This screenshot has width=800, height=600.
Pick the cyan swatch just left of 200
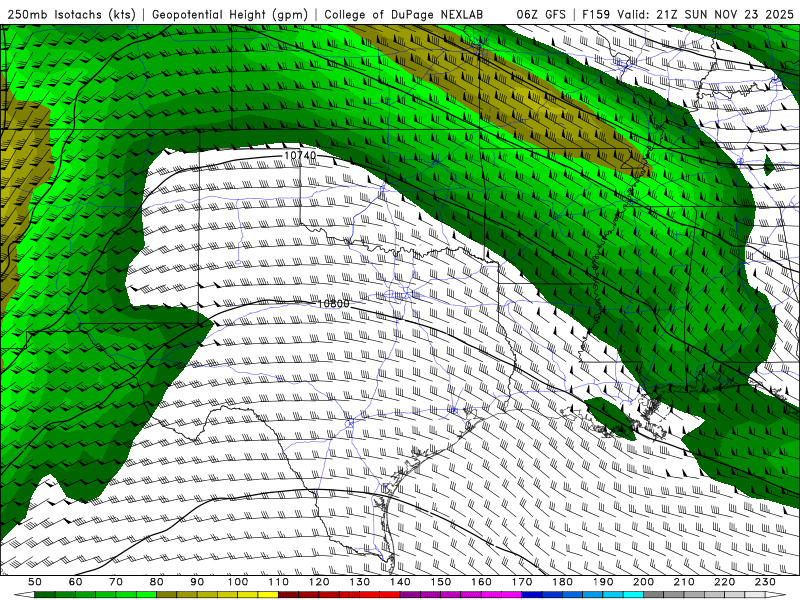tap(633, 595)
